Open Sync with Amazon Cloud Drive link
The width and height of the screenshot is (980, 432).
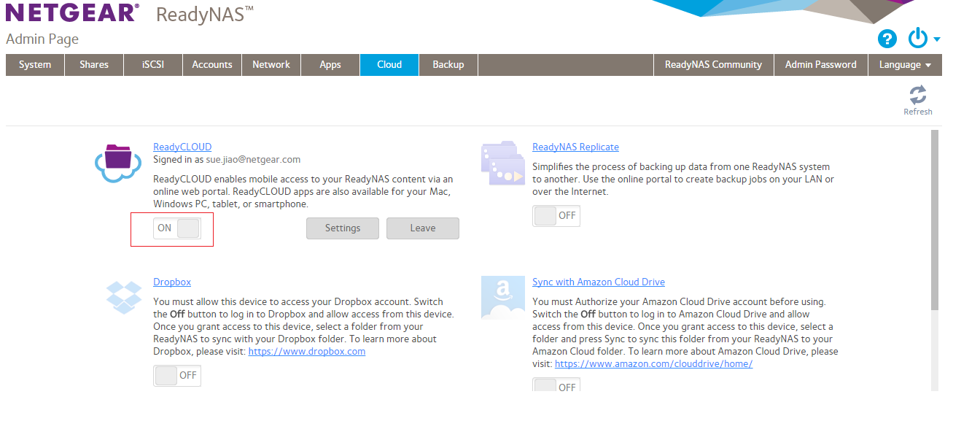point(599,282)
